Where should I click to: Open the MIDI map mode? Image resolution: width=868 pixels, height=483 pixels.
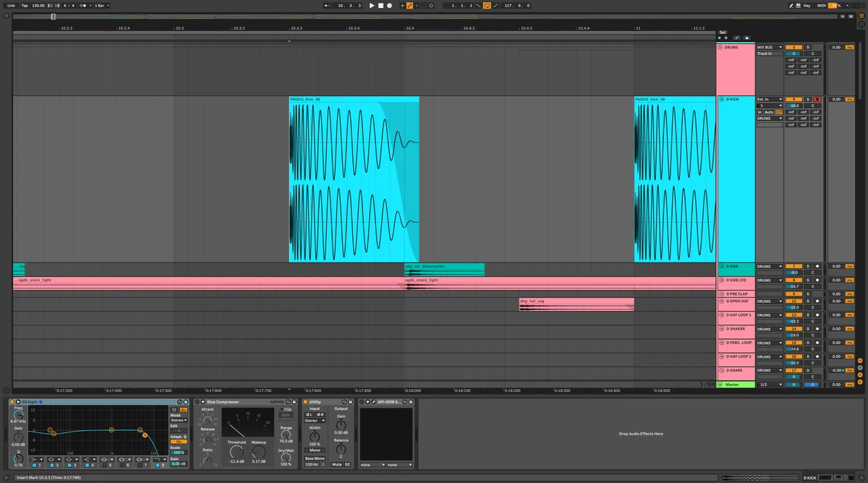click(821, 5)
